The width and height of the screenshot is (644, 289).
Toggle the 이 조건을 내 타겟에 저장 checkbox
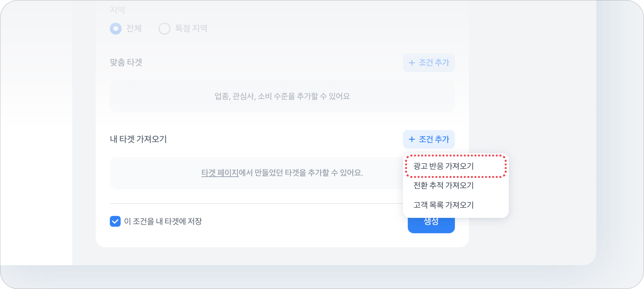click(115, 221)
